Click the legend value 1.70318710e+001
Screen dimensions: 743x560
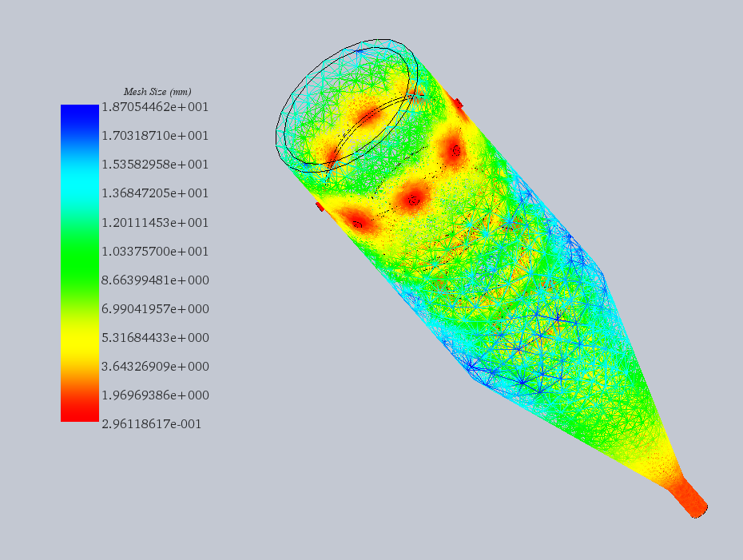coord(155,136)
